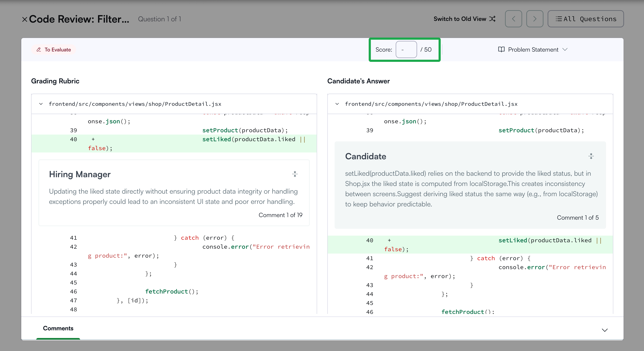Go to previous question arrow
This screenshot has height=351, width=644.
pyautogui.click(x=513, y=19)
